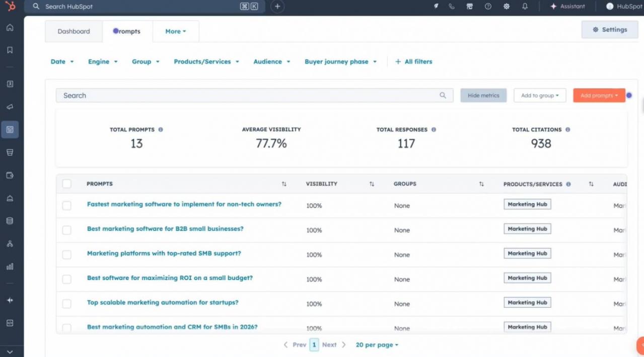
Task: Open the Service bell-dome icon in sidebar
Action: point(10,198)
